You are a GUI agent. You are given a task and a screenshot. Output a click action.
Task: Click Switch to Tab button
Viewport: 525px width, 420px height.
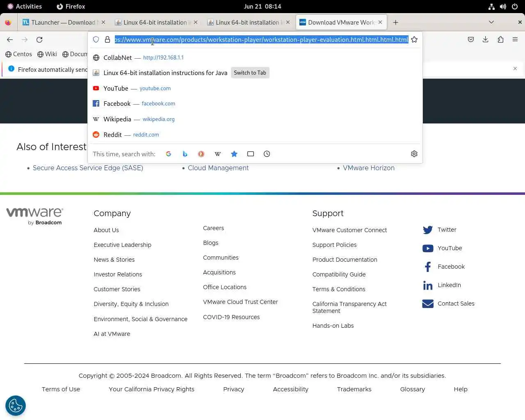250,73
